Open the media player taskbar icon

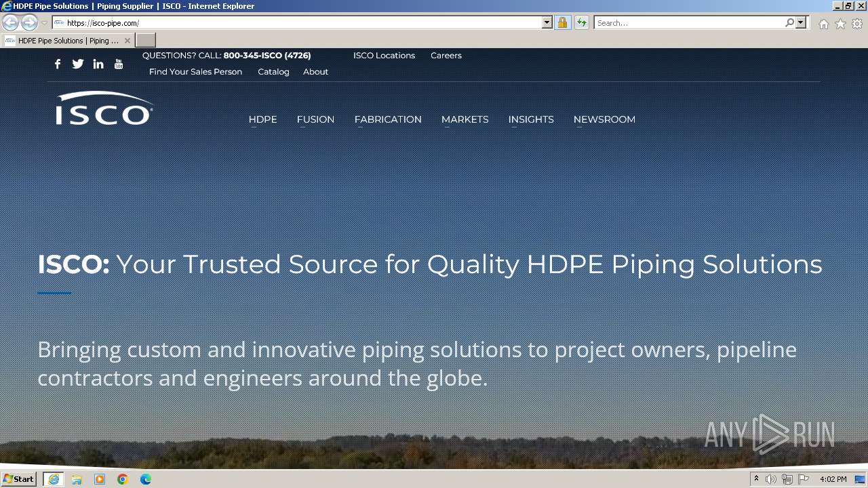point(100,479)
